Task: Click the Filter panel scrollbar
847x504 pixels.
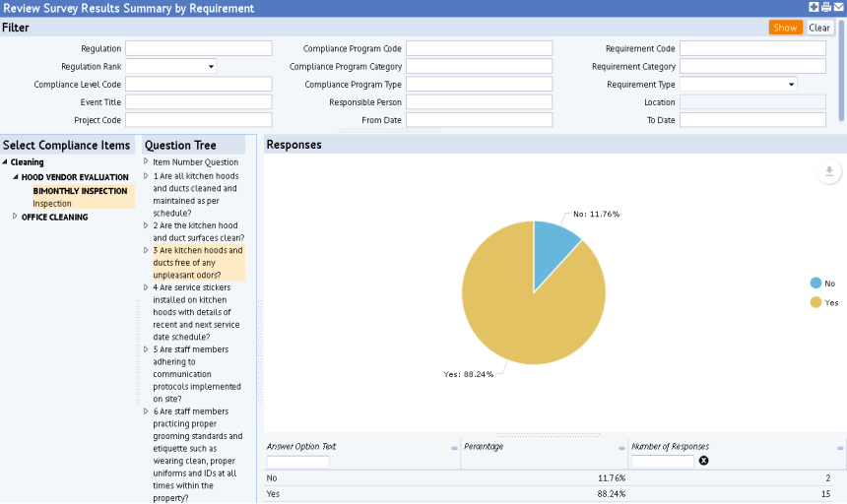Action: pos(841,70)
